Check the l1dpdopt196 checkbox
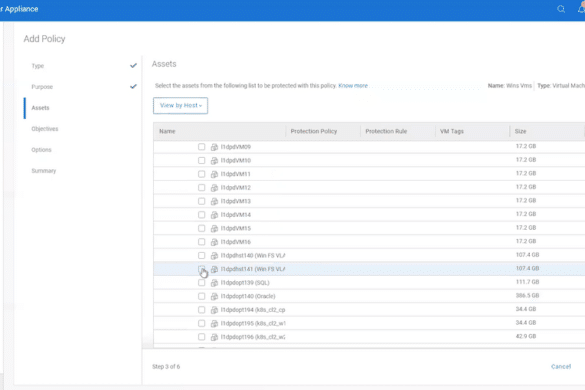Viewport: 585px width, 390px height. pos(201,337)
